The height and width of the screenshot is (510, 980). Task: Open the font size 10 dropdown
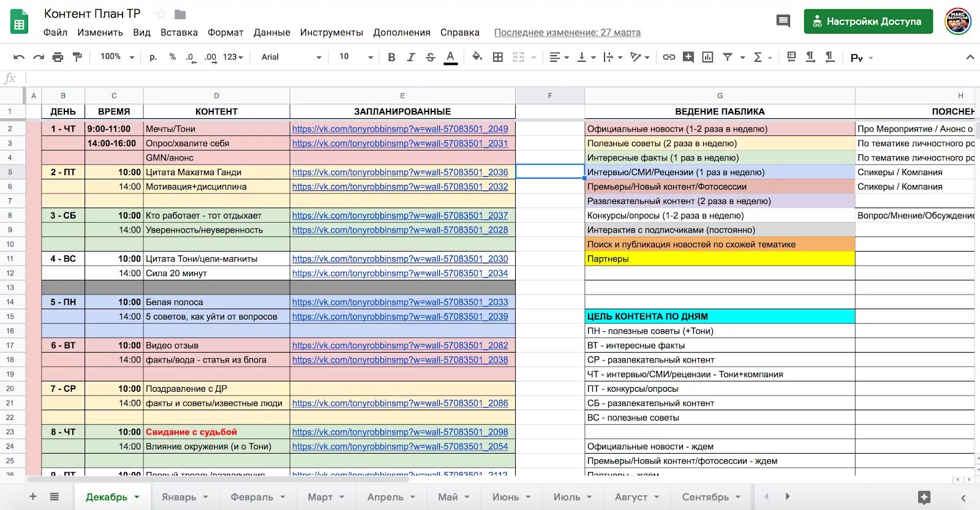[x=356, y=57]
